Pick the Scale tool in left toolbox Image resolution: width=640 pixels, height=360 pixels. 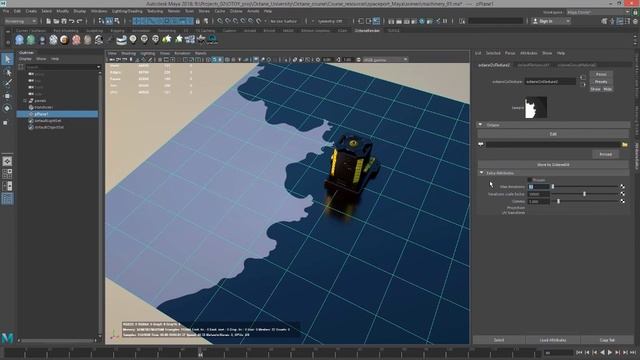pyautogui.click(x=5, y=122)
